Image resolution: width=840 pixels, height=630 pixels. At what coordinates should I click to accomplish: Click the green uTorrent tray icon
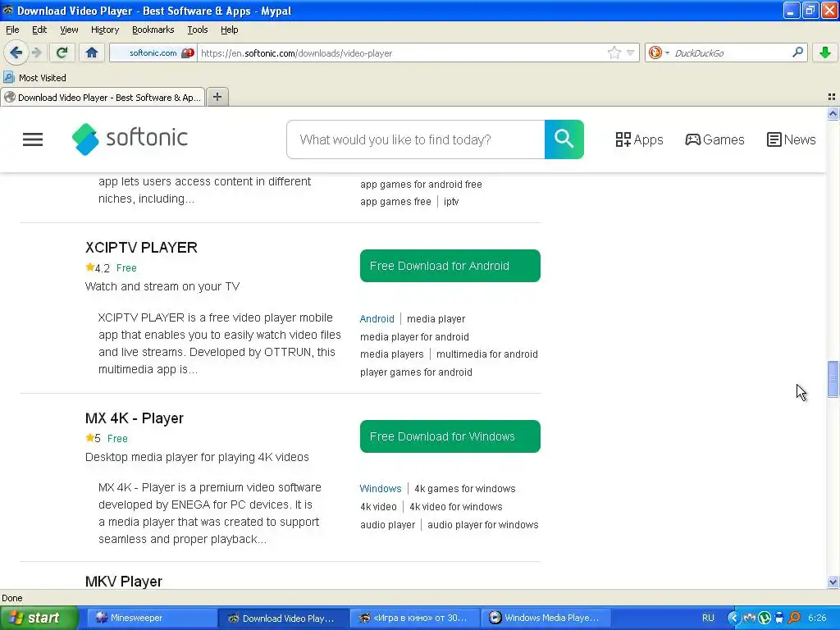click(765, 618)
